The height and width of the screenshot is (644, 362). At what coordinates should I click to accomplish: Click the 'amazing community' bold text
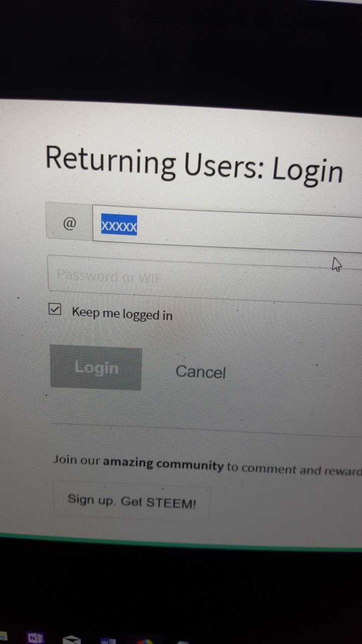[163, 463]
